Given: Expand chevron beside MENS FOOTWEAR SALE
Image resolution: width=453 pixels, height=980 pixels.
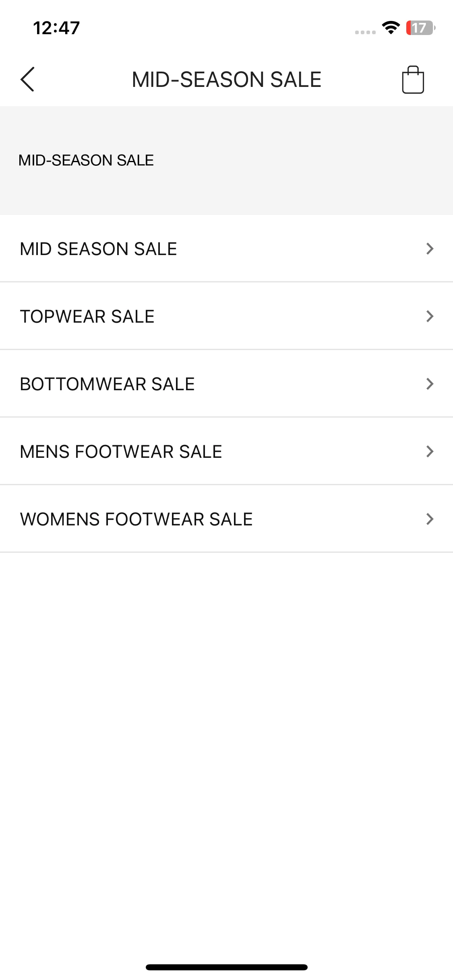Looking at the screenshot, I should [430, 451].
